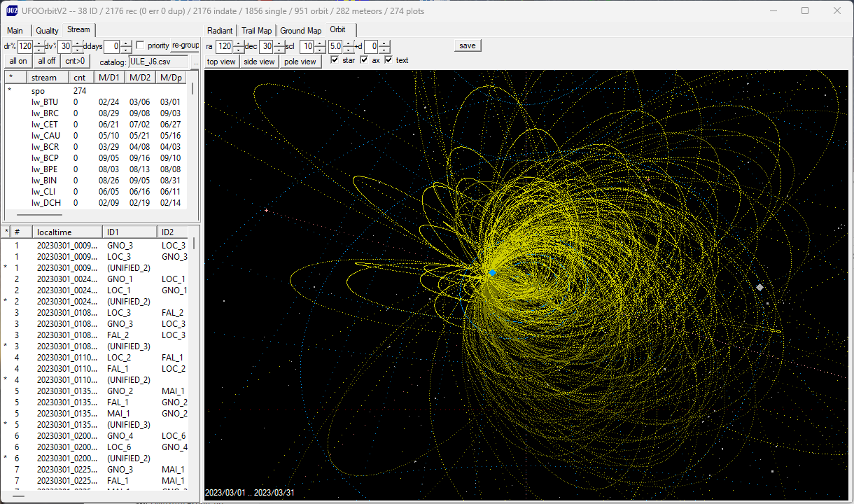Increment the ddays spinner

(126, 43)
